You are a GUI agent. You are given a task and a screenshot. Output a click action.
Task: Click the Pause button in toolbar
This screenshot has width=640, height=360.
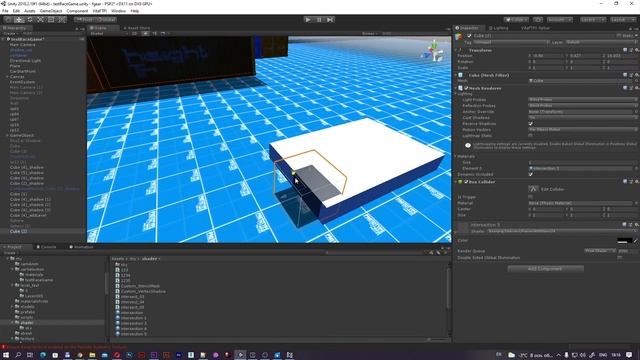[x=319, y=19]
